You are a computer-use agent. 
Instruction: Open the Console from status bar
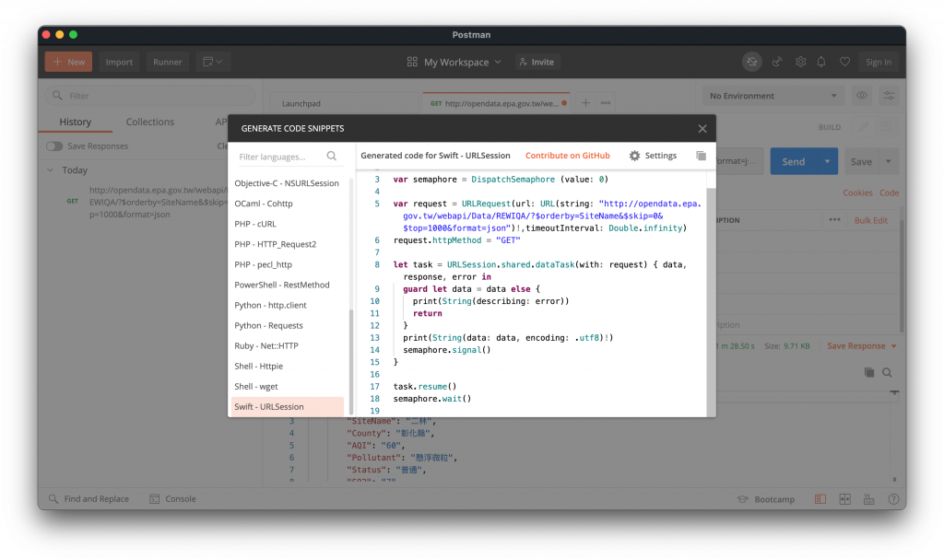[x=172, y=499]
